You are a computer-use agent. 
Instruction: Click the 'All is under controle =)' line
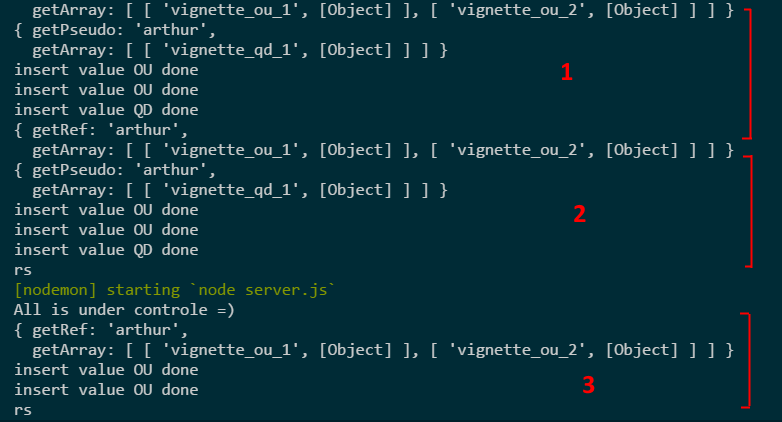tap(124, 310)
